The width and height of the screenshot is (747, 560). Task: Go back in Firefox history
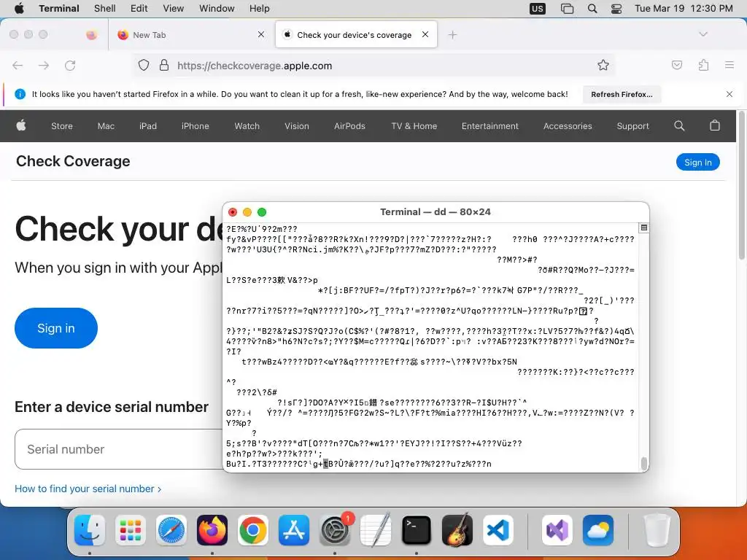coord(18,65)
